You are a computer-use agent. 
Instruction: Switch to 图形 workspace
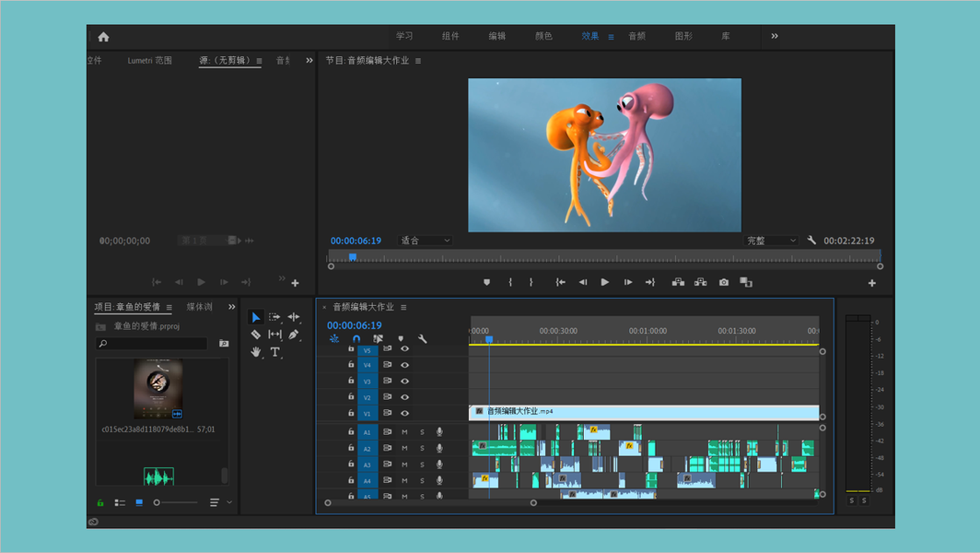pos(683,36)
